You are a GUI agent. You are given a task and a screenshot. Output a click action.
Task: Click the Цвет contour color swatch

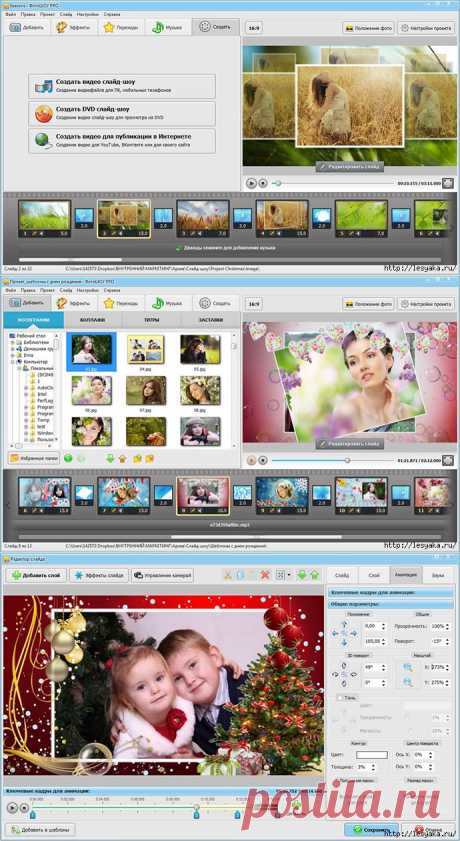pyautogui.click(x=372, y=755)
